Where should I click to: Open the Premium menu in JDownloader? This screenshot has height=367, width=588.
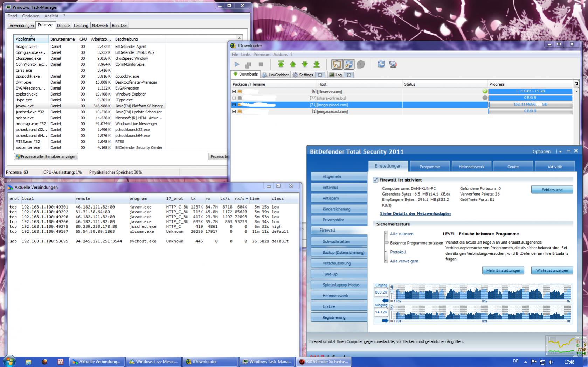point(262,55)
